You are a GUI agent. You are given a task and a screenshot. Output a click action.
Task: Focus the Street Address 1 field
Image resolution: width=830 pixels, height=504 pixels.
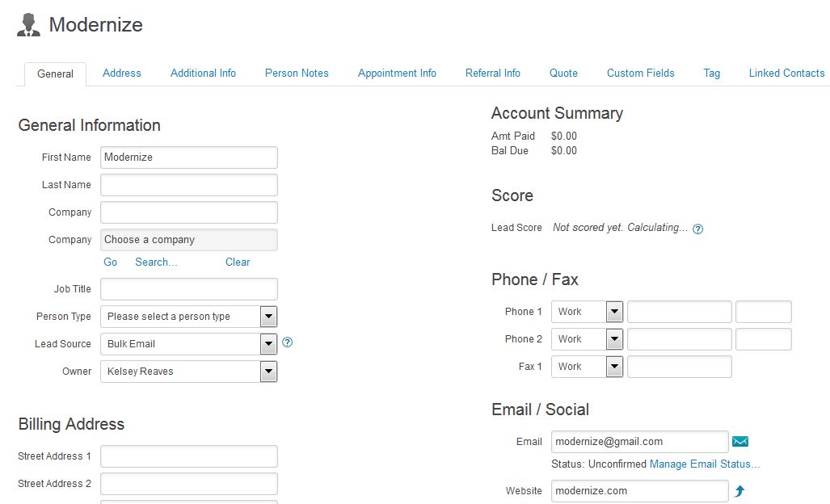(188, 456)
